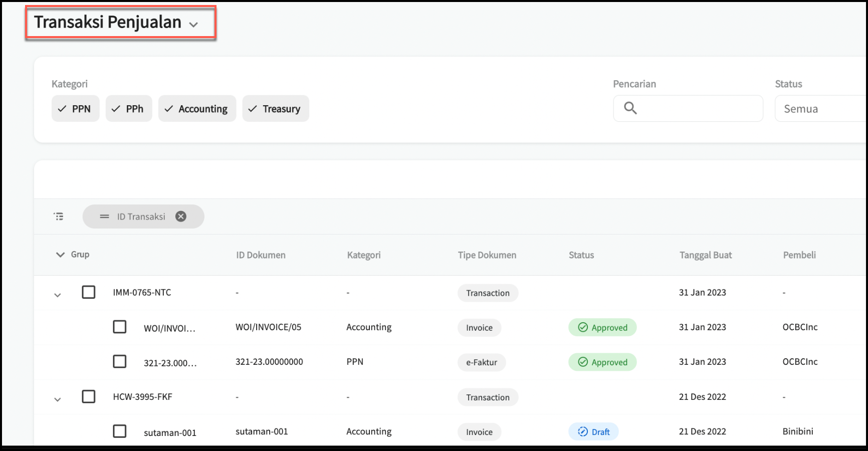Select checkbox for IMM-0765-NTC transaction
868x451 pixels.
click(x=89, y=292)
